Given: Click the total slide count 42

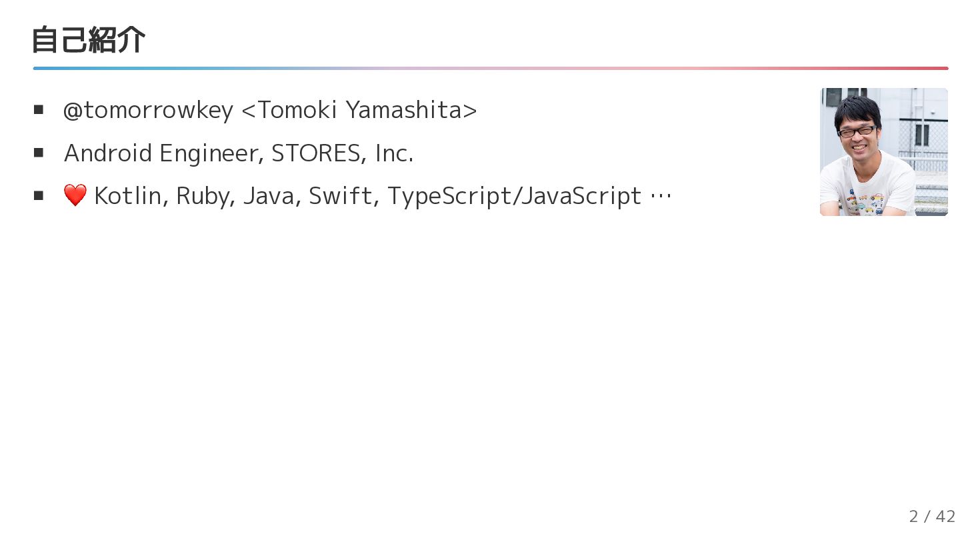Looking at the screenshot, I should 945,516.
